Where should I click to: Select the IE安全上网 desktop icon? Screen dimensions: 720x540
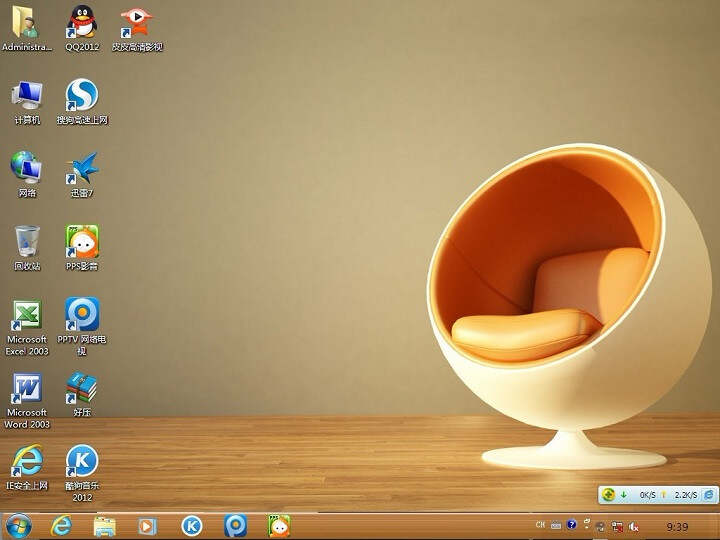(27, 461)
